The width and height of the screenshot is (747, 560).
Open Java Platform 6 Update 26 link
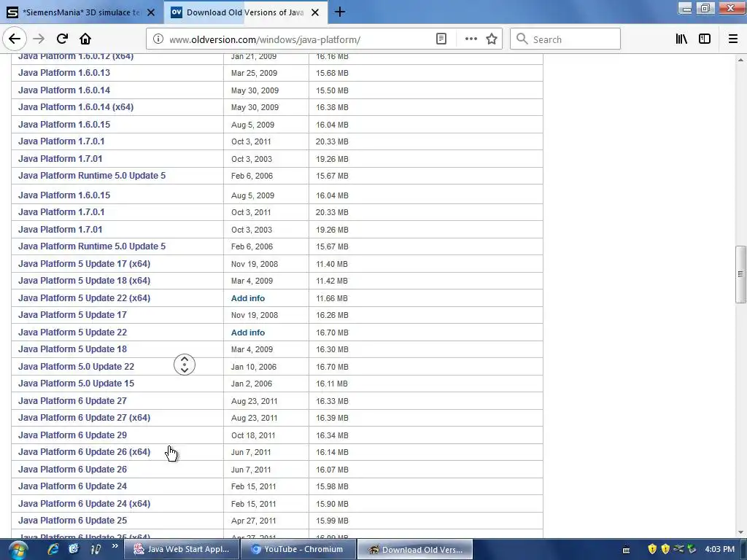pyautogui.click(x=72, y=470)
